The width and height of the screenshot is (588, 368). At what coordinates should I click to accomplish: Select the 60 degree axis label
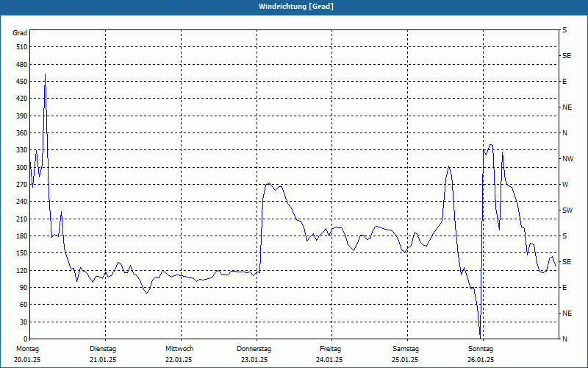(x=24, y=305)
